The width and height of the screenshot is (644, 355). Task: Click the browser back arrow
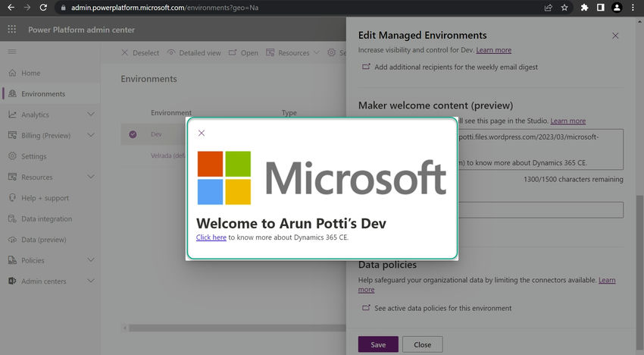pyautogui.click(x=11, y=8)
